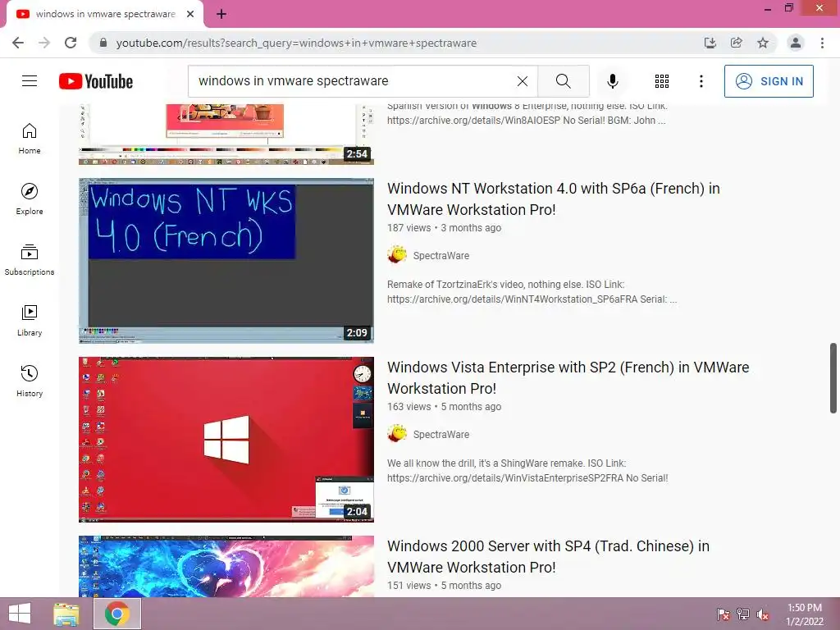Open the YouTube hamburger guide menu

pos(30,81)
